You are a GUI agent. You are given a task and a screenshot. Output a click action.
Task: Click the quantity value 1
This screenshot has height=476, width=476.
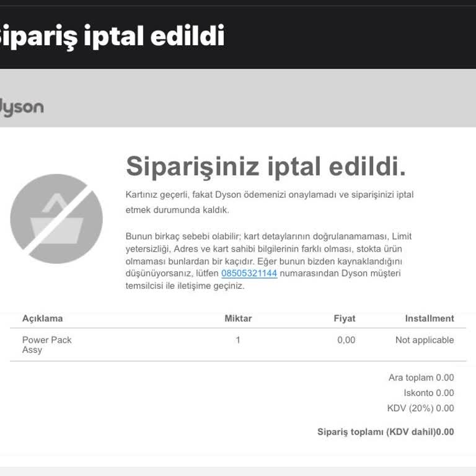click(238, 340)
